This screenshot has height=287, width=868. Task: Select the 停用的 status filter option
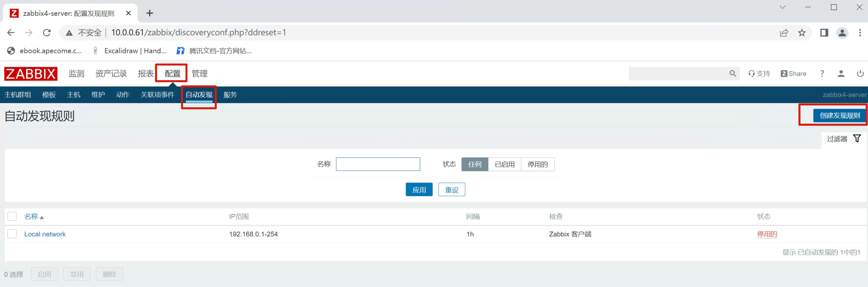537,164
